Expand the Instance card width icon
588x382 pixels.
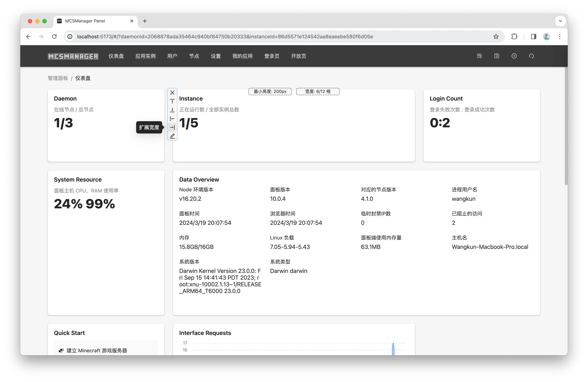tap(173, 127)
